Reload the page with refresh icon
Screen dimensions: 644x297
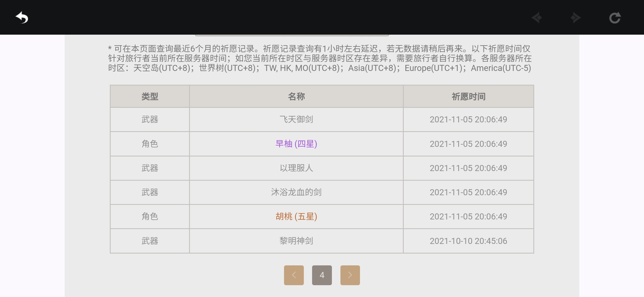(615, 18)
